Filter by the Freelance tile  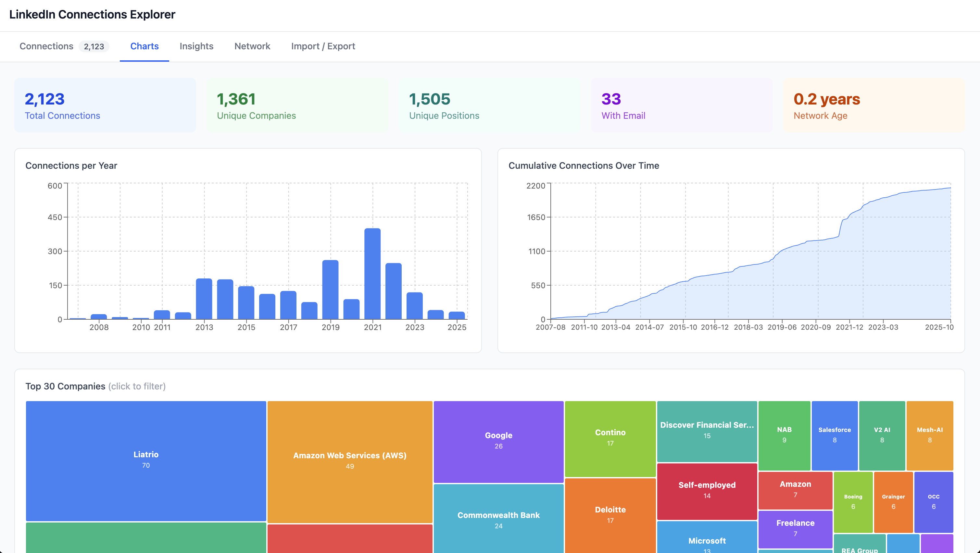(796, 529)
